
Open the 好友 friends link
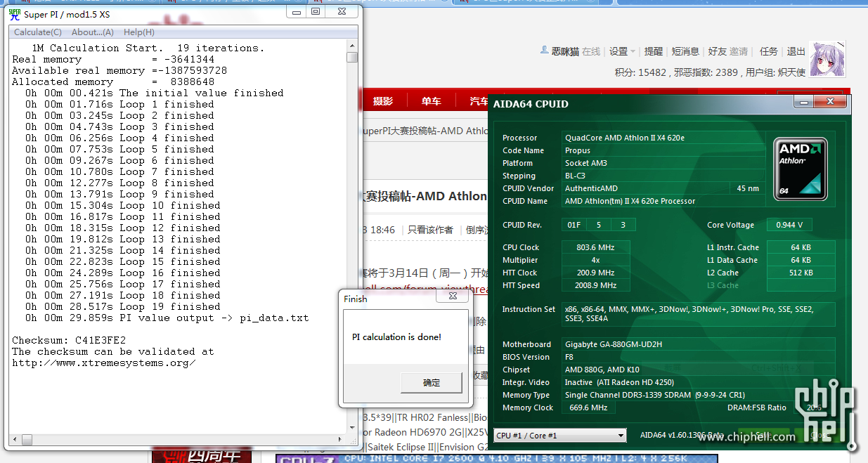pos(717,51)
